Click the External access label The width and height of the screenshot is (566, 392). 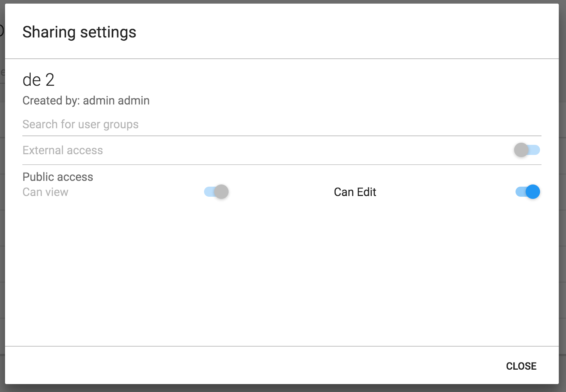pos(63,150)
